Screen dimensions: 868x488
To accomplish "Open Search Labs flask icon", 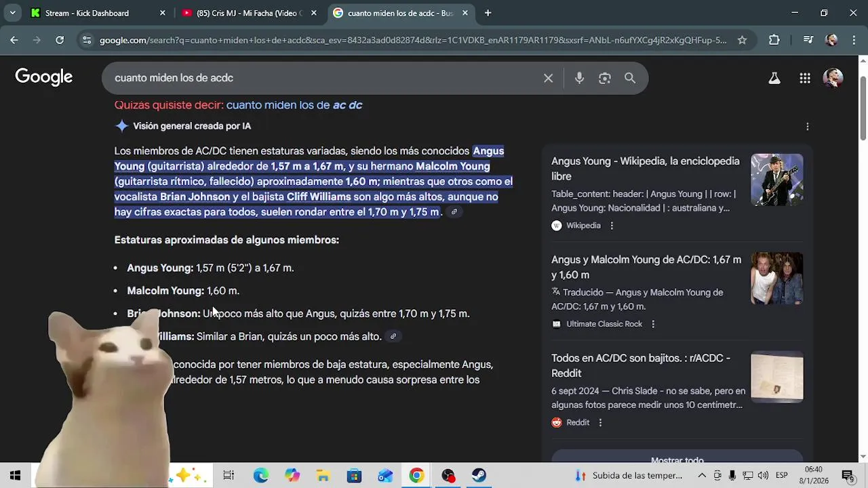I will click(x=774, y=78).
